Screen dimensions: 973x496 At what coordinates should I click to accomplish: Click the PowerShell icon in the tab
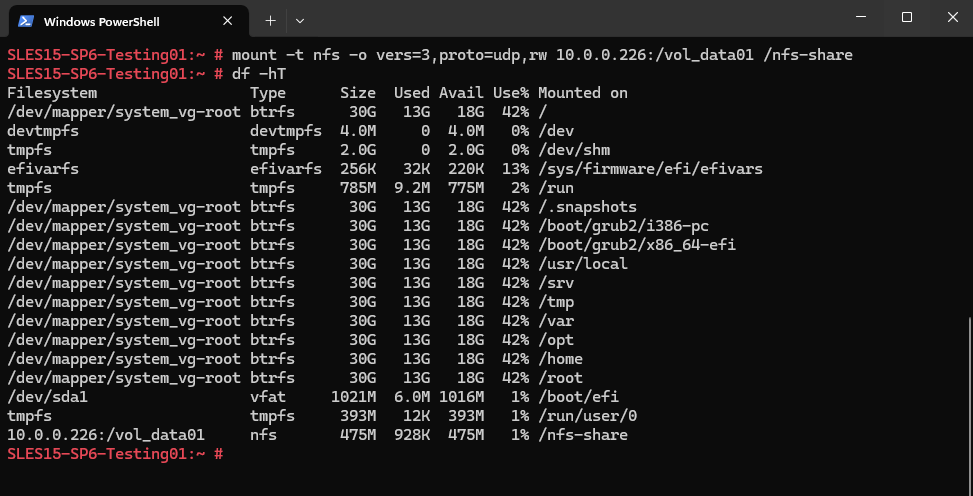click(x=25, y=21)
